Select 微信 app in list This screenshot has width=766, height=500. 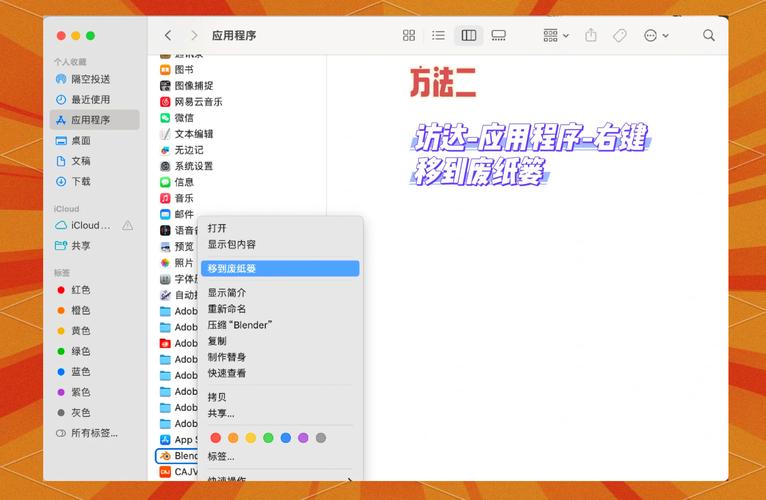tap(177, 118)
